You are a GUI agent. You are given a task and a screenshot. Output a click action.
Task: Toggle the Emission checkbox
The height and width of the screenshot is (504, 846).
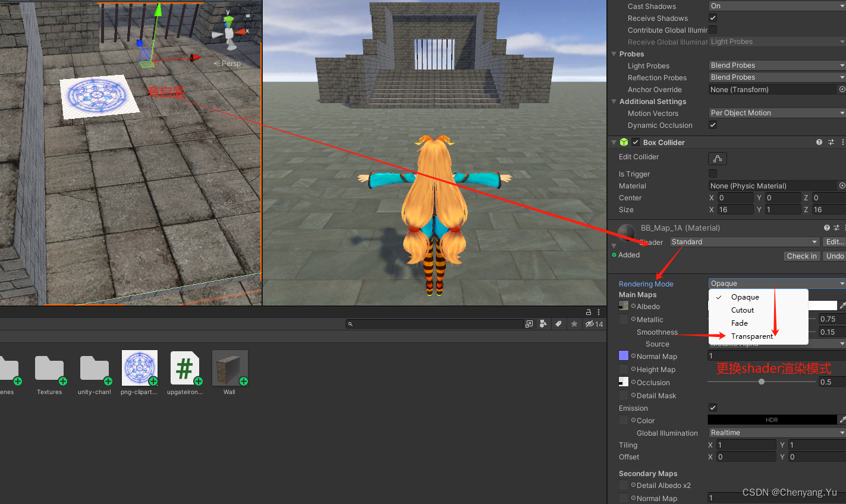point(713,408)
